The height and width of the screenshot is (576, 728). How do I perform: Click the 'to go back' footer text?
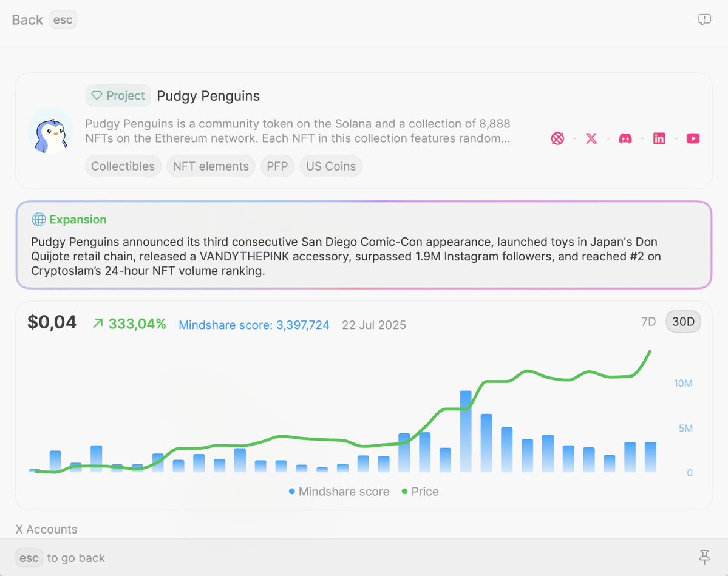(76, 558)
